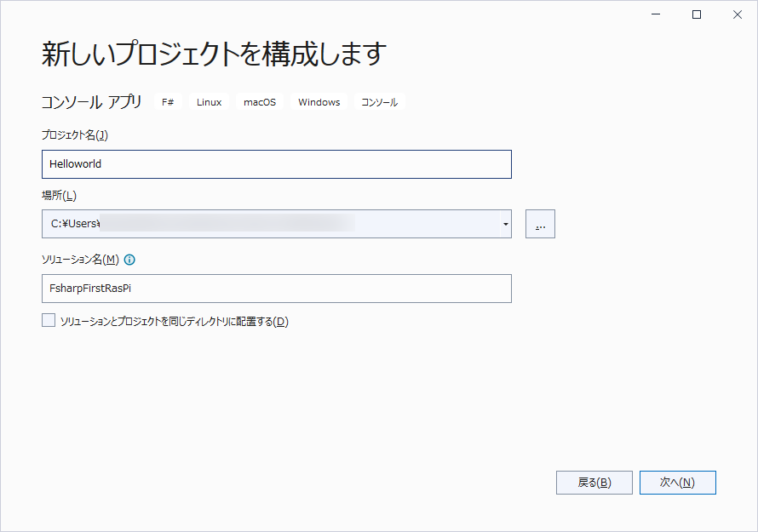Close the new project dialog

click(735, 14)
